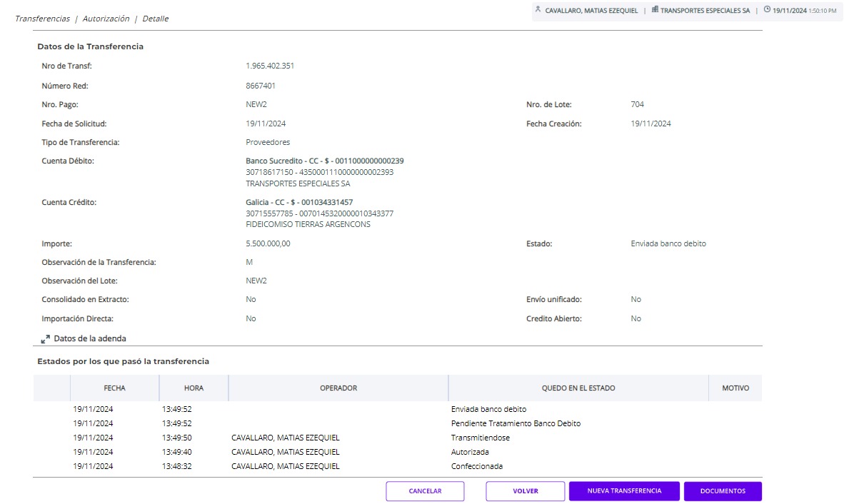The width and height of the screenshot is (844, 504).
Task: Click the Observación del Lote value NEW2
Action: click(256, 281)
